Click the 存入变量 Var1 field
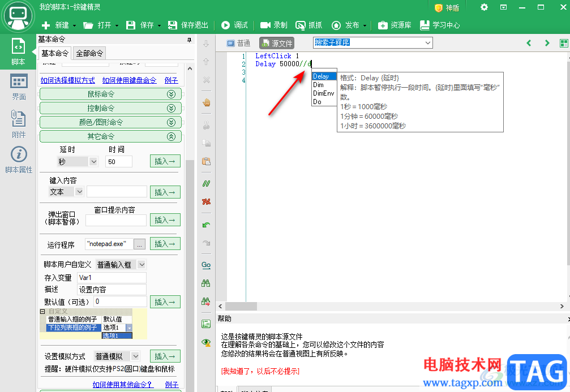 coord(112,278)
